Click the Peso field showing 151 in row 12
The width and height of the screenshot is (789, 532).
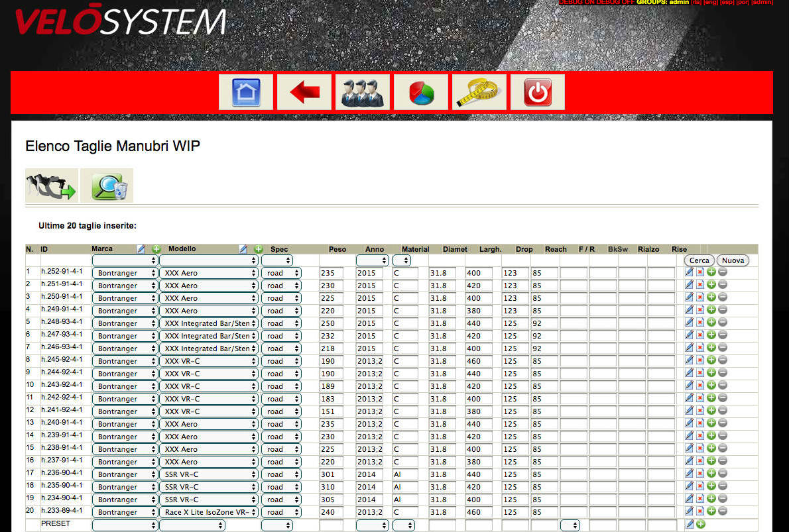click(331, 411)
